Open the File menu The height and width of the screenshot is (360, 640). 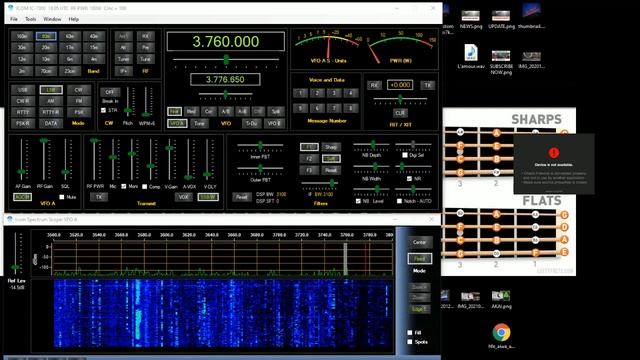[x=14, y=19]
